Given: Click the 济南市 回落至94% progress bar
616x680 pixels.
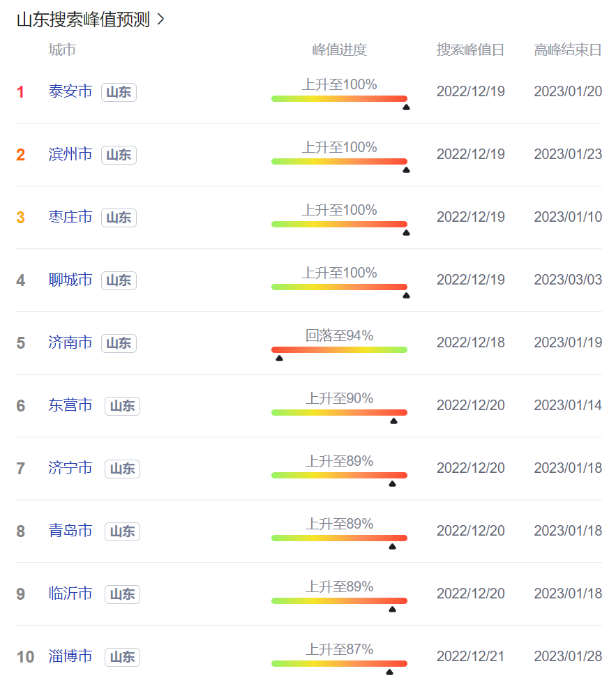Looking at the screenshot, I should [x=339, y=349].
